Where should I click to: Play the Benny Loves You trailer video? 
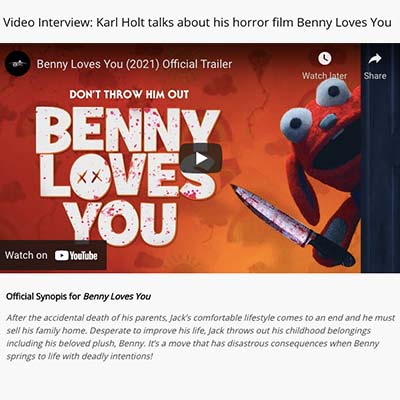[201, 158]
